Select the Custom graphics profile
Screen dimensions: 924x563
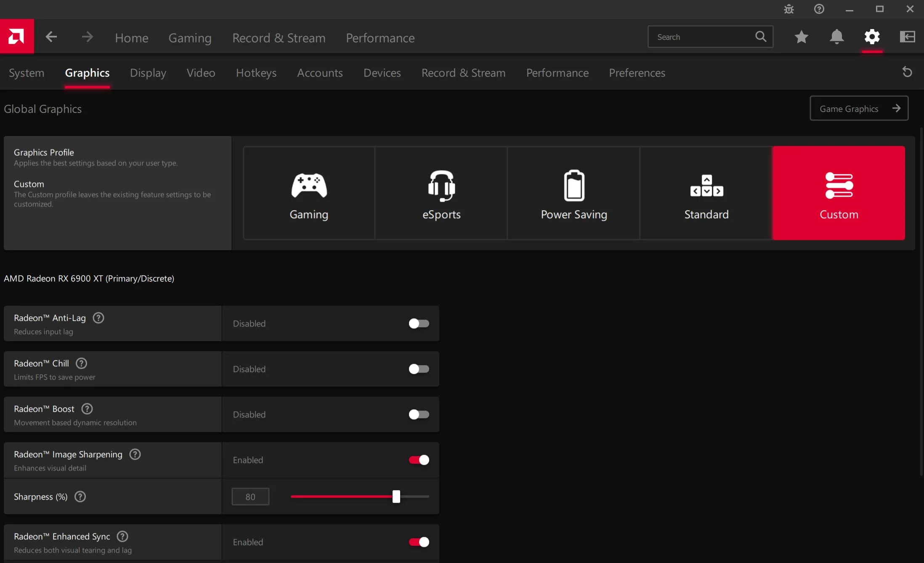[x=839, y=193]
